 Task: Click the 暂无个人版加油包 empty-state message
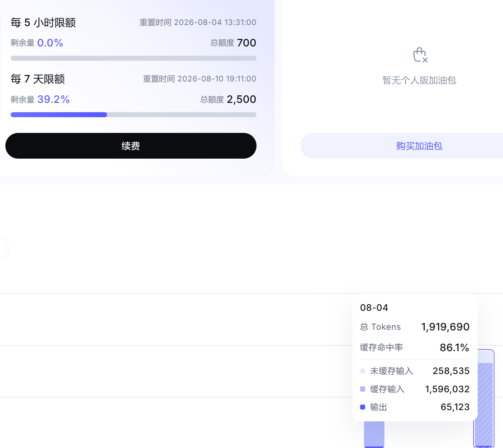(419, 80)
